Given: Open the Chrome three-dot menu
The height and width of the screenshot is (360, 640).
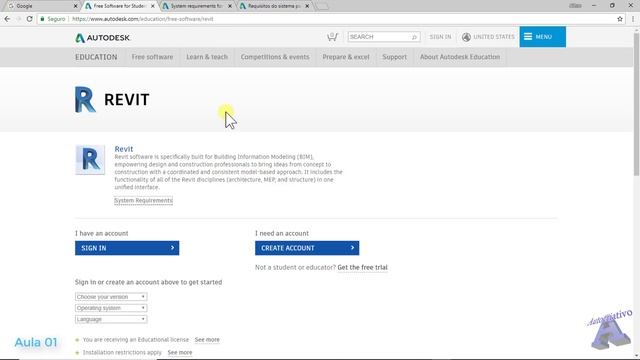Looking at the screenshot, I should point(633,19).
